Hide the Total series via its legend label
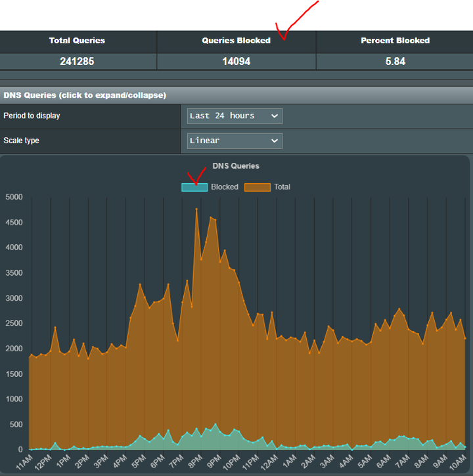Screen dimensions: 473x476 [x=282, y=187]
